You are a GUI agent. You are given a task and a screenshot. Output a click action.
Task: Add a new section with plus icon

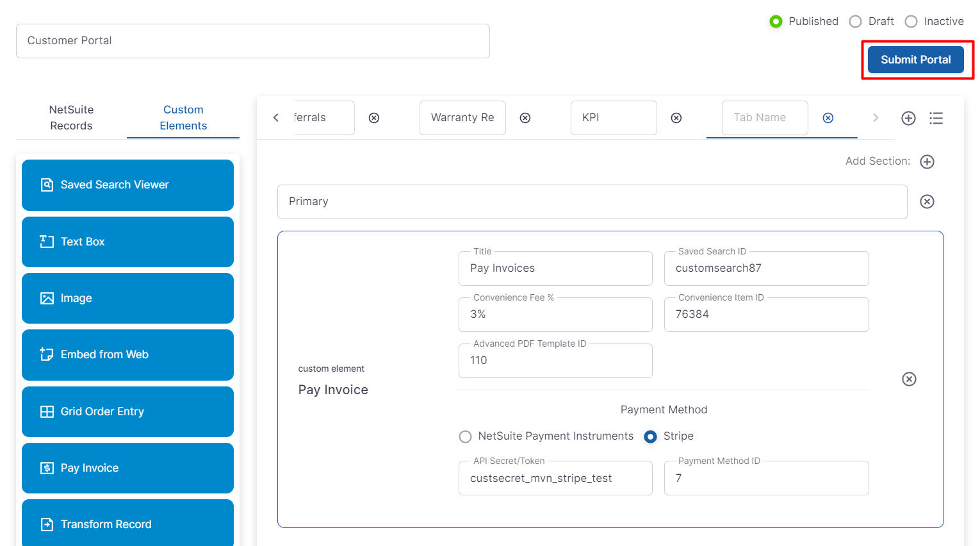click(x=927, y=161)
